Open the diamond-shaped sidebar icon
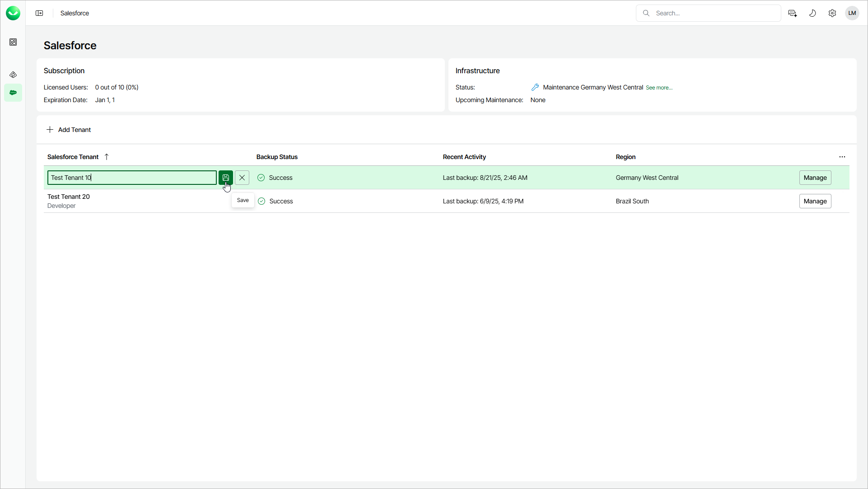The height and width of the screenshot is (489, 868). tap(13, 75)
